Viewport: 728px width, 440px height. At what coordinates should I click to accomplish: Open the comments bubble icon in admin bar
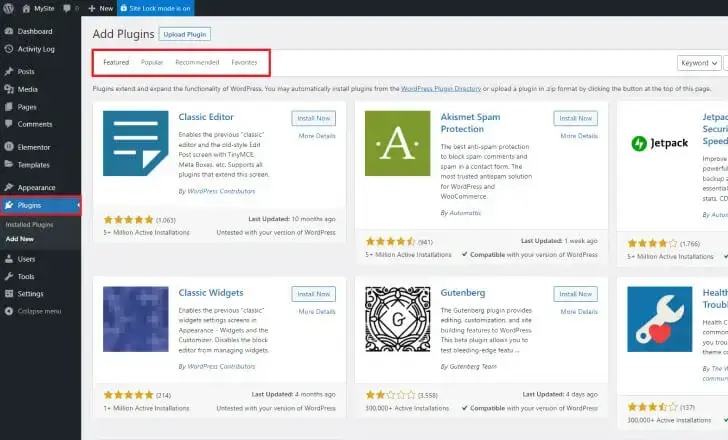coord(70,8)
